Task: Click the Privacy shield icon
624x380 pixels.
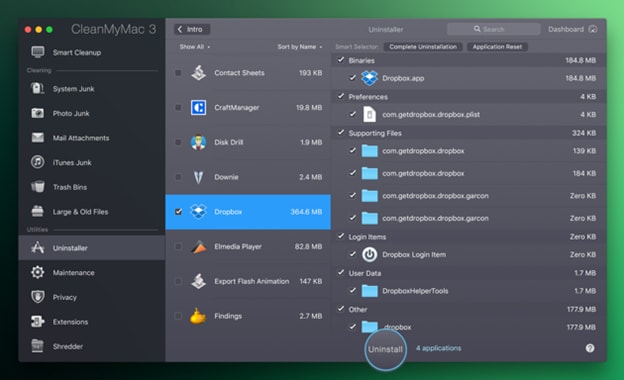Action: coord(38,297)
